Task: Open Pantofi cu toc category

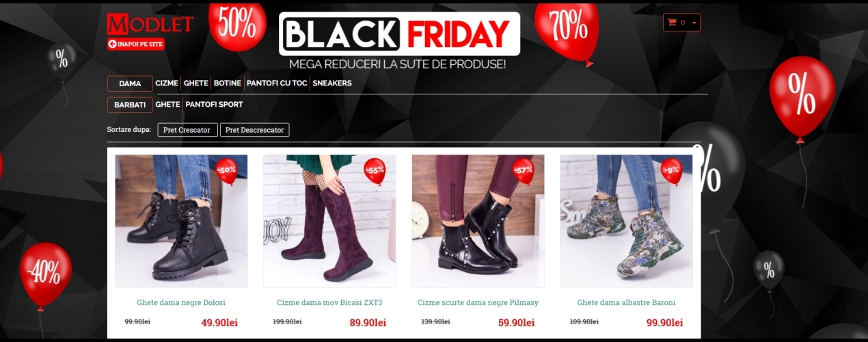Action: tap(277, 83)
